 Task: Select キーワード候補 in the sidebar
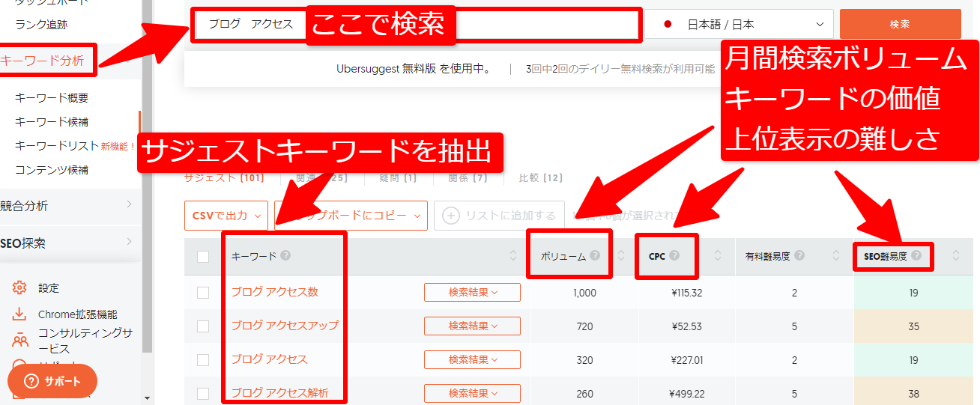tap(52, 122)
